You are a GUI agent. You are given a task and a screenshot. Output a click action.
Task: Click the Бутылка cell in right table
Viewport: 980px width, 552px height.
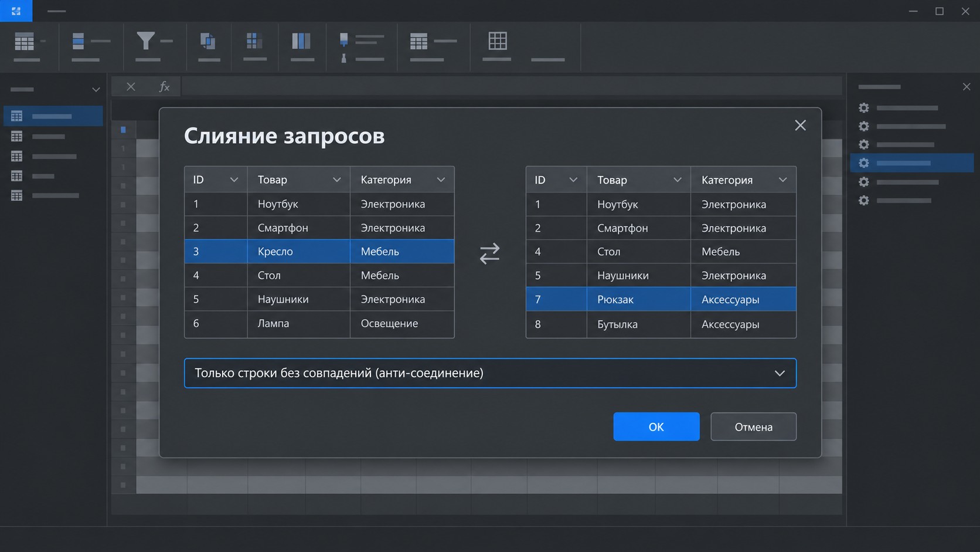638,324
